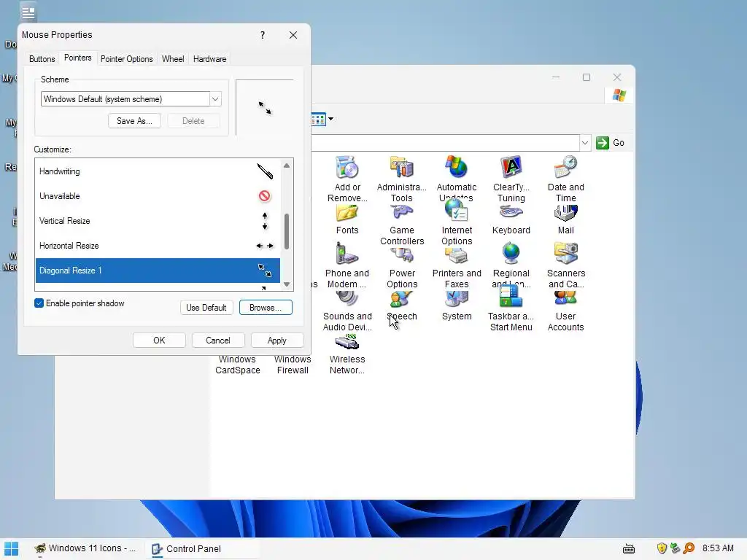Open Internet Options icon
747x560 pixels.
coord(457,211)
